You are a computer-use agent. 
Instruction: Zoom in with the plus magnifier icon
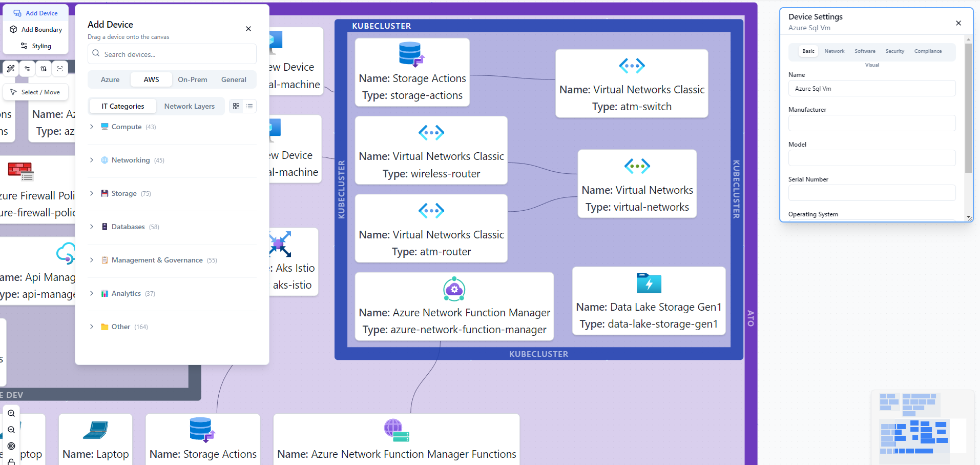click(x=11, y=413)
